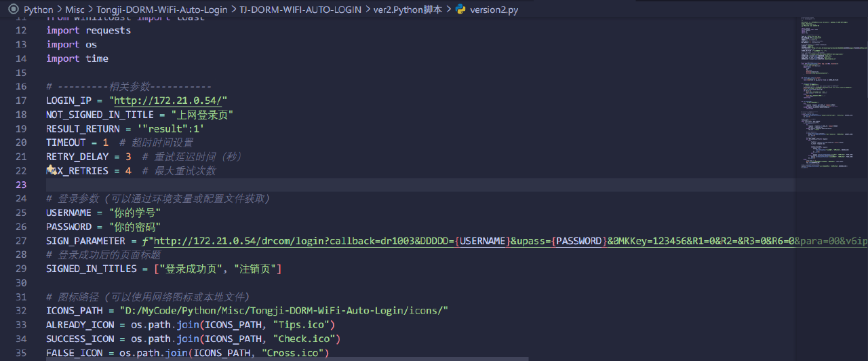Open the Python breadcrumb folder

point(38,9)
